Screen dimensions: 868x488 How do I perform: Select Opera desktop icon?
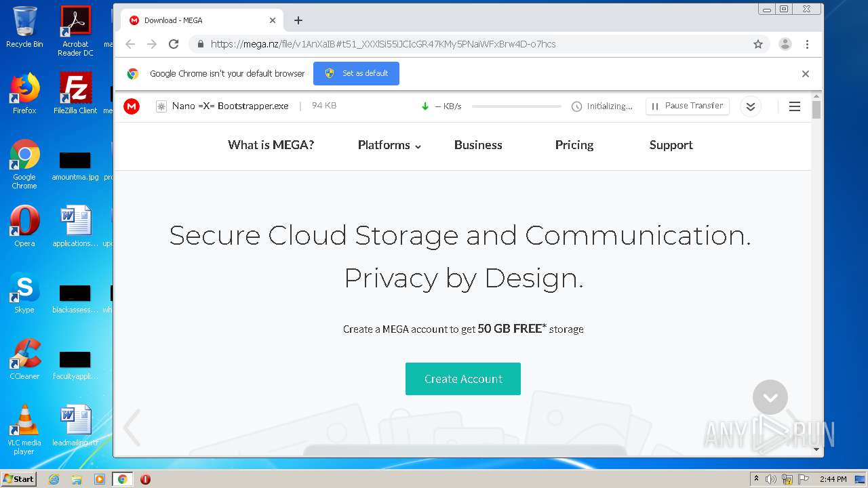click(x=24, y=226)
